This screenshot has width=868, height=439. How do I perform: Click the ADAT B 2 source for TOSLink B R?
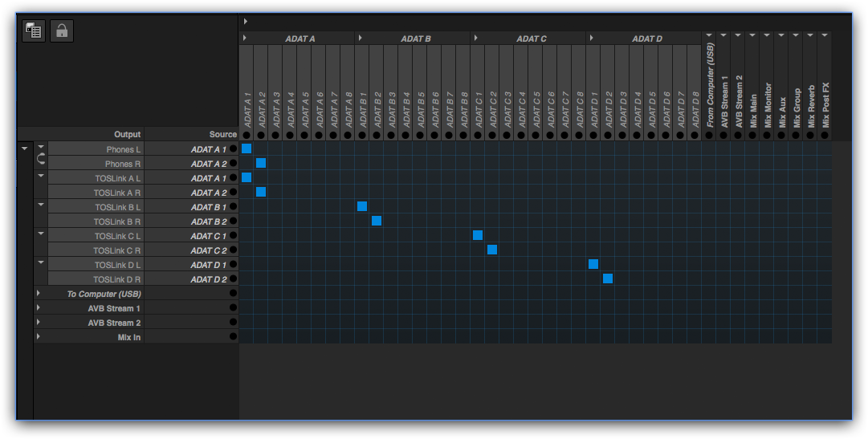click(208, 222)
